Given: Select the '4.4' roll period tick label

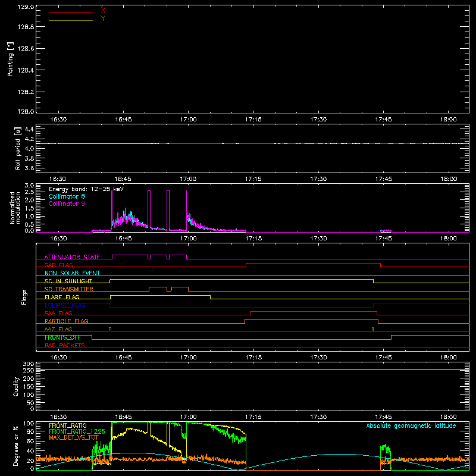Looking at the screenshot, I should click(29, 129).
